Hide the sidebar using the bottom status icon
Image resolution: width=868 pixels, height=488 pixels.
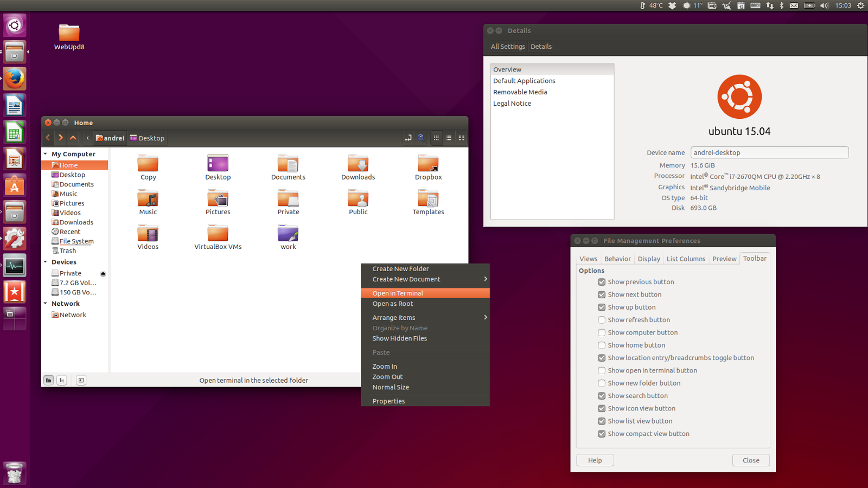pyautogui.click(x=81, y=380)
